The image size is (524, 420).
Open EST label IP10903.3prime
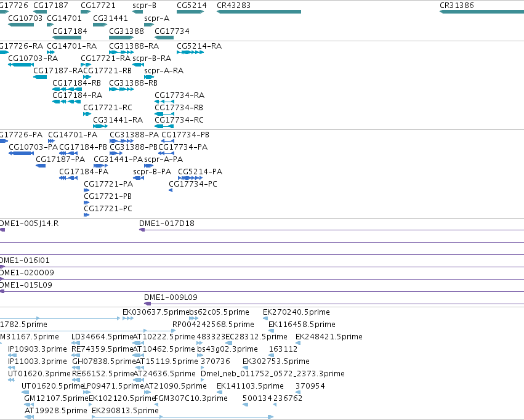[x=38, y=349]
